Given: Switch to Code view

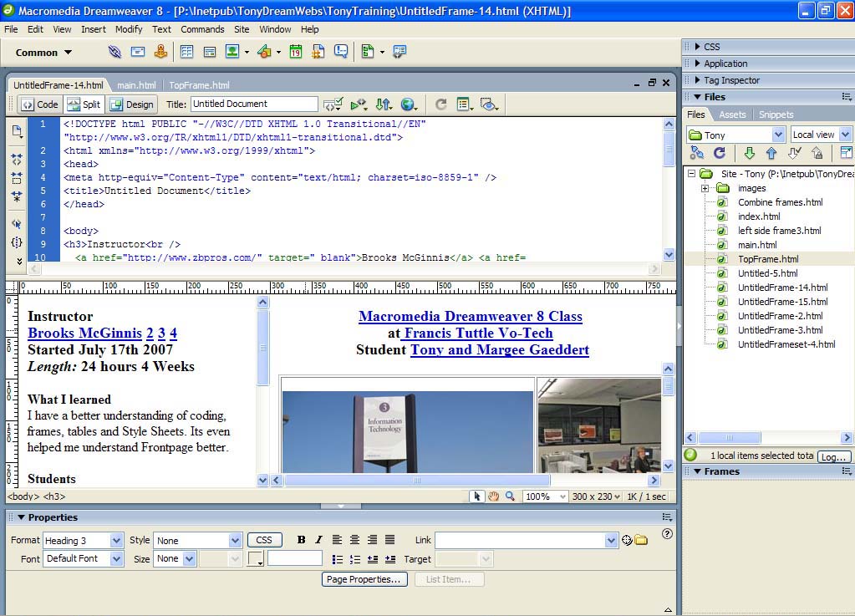Looking at the screenshot, I should [40, 104].
